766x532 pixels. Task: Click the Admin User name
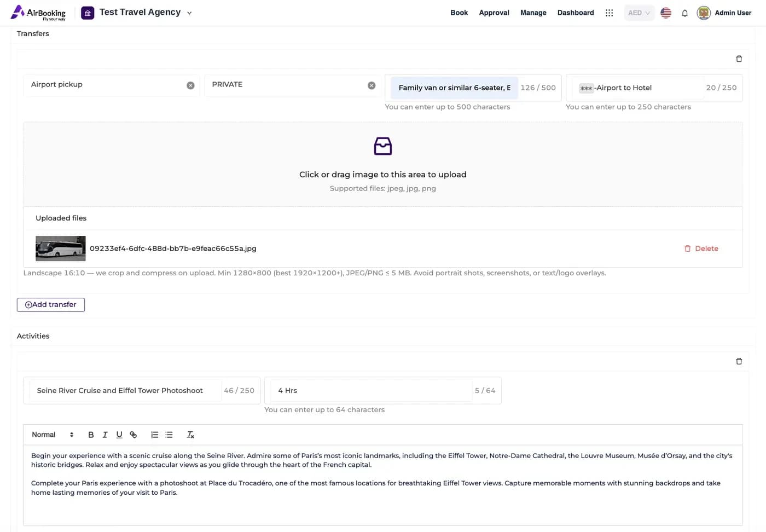(x=733, y=13)
